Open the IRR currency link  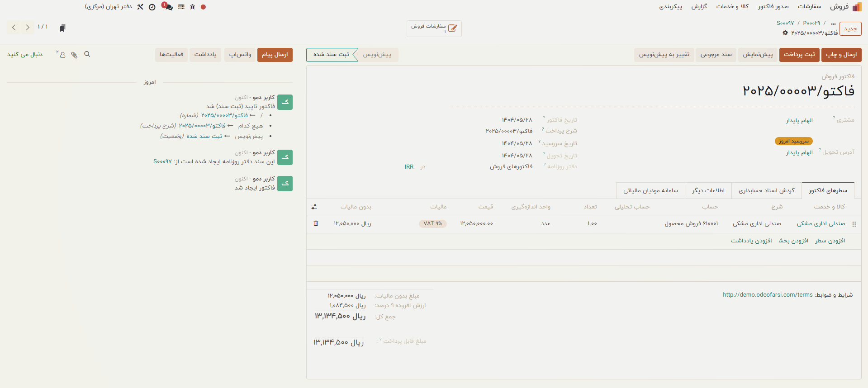tap(409, 167)
